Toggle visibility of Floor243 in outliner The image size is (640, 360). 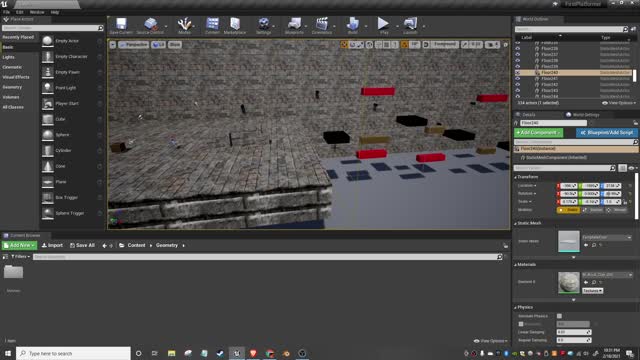tap(518, 90)
